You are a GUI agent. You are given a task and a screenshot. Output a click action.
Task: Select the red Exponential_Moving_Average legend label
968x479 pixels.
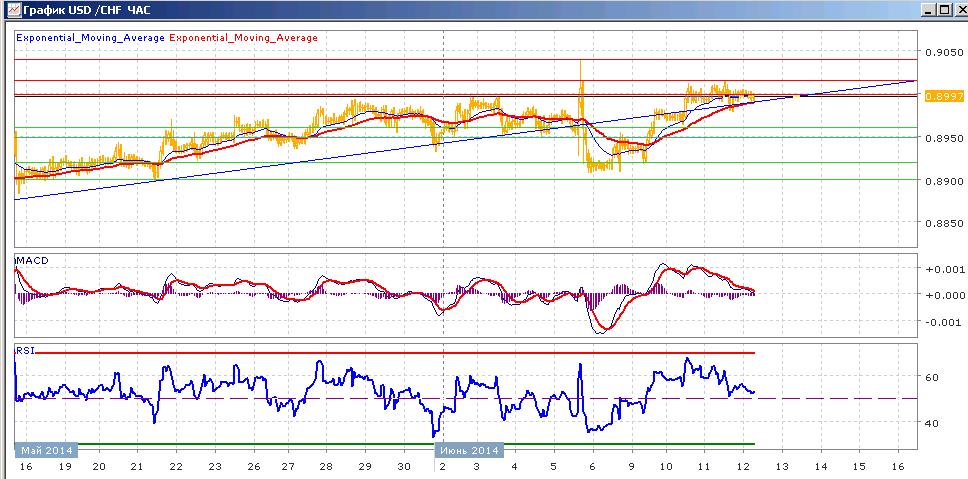(243, 38)
